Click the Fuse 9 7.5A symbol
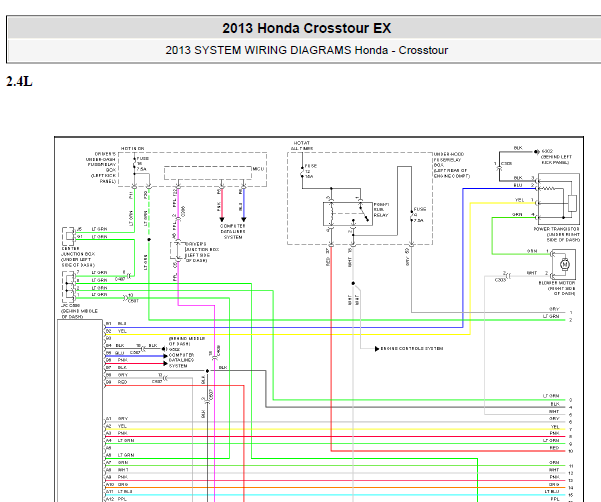Viewport: 601px width, 502px height. click(412, 215)
